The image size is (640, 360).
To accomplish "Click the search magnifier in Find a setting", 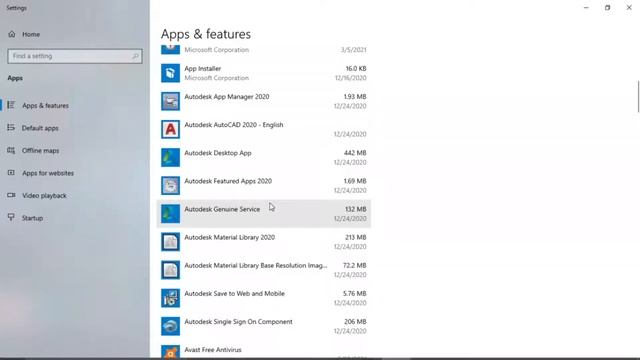I will click(135, 56).
